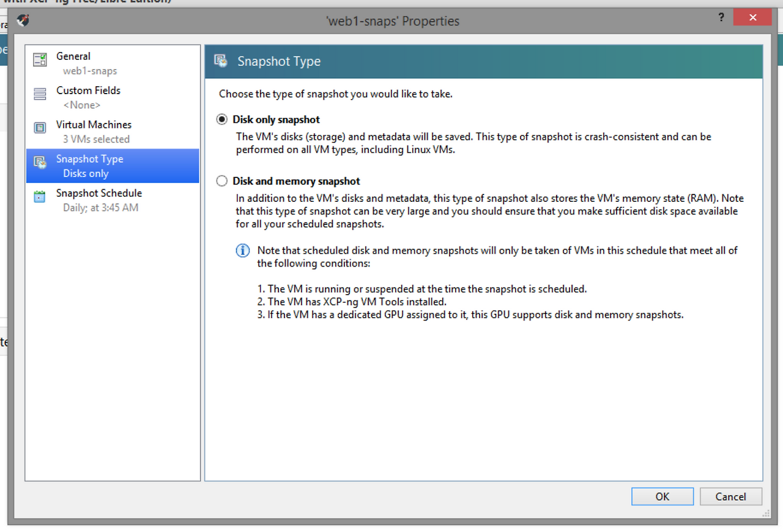The width and height of the screenshot is (783, 532).
Task: Select the Disk only snapshot radio button
Action: [222, 120]
